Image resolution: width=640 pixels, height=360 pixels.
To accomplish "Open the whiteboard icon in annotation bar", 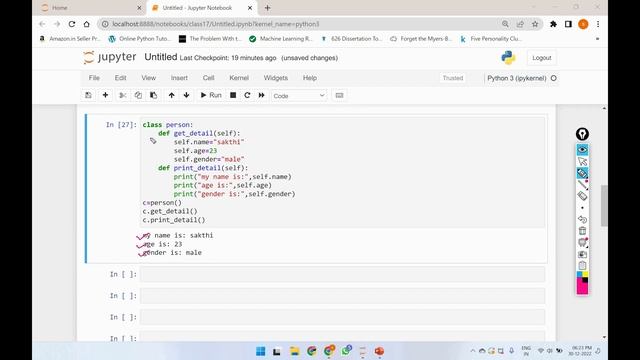I will [582, 242].
